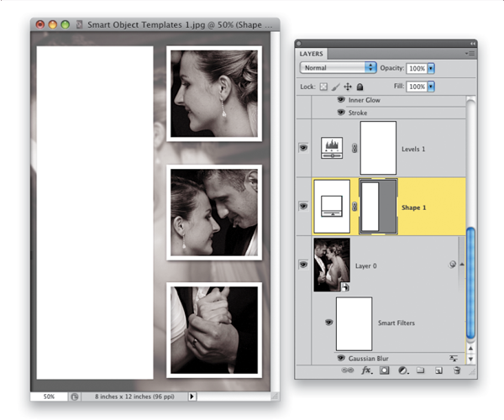This screenshot has width=504, height=420.
Task: Select the Layer 0 layer name
Action: [365, 266]
